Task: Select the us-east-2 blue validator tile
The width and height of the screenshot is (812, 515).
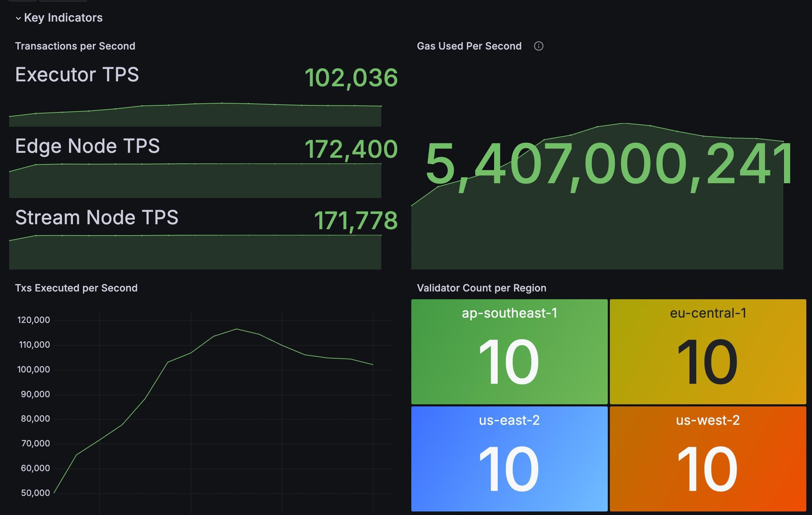Action: tap(509, 459)
